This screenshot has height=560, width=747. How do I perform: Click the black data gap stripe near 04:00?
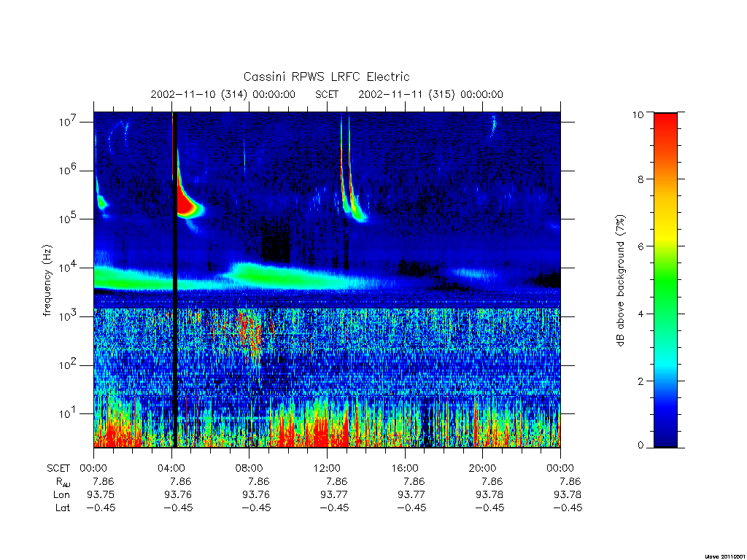(174, 280)
